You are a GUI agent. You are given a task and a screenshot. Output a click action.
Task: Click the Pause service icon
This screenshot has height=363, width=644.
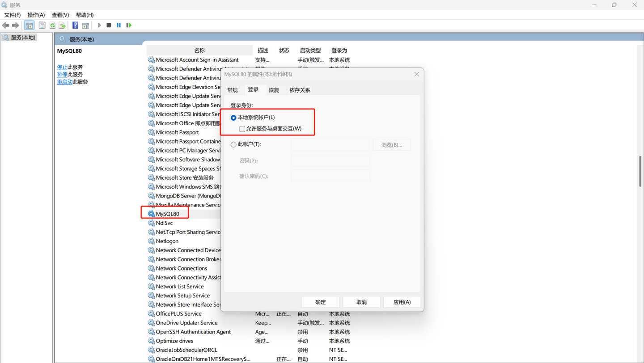click(119, 25)
